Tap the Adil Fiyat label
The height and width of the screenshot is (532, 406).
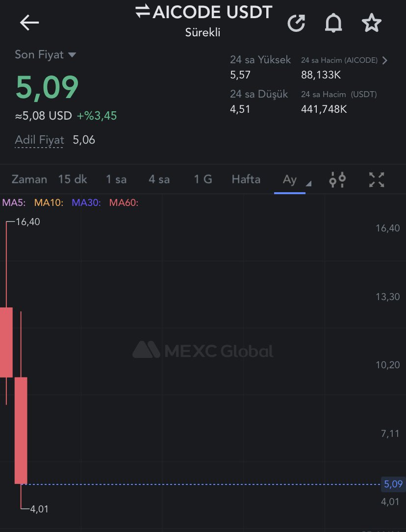point(39,140)
